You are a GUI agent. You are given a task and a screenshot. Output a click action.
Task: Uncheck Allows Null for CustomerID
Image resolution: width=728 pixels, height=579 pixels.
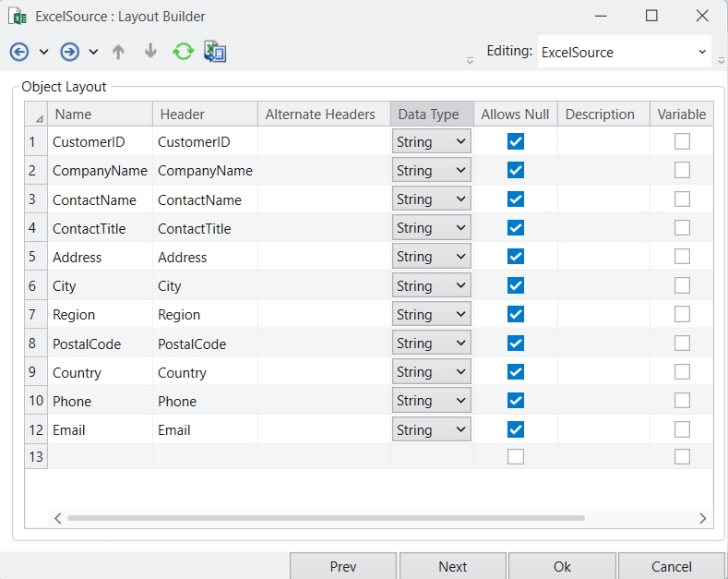click(x=516, y=141)
